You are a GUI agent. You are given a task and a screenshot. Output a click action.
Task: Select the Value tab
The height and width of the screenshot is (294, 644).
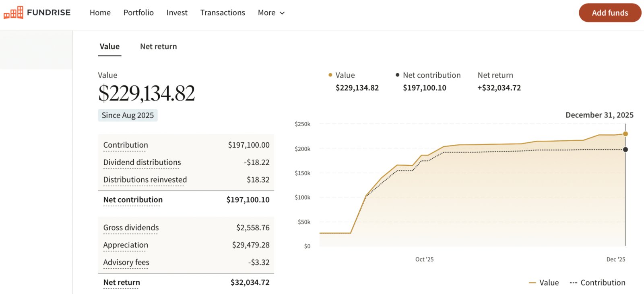109,47
